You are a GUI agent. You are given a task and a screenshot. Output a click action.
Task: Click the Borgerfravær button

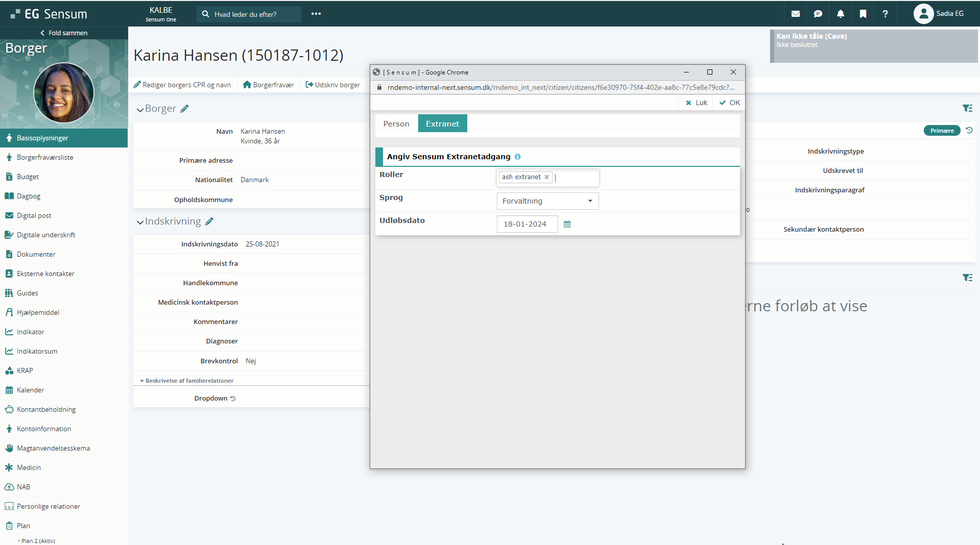click(x=268, y=85)
